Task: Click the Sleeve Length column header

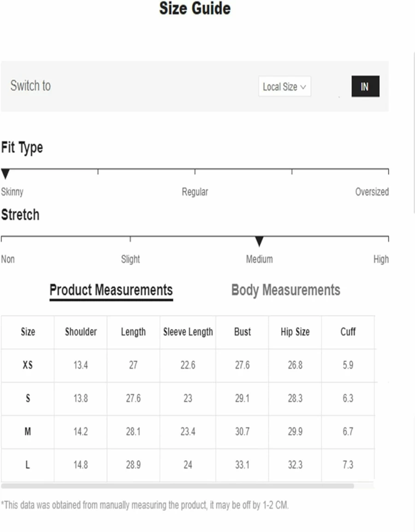Action: 188,332
